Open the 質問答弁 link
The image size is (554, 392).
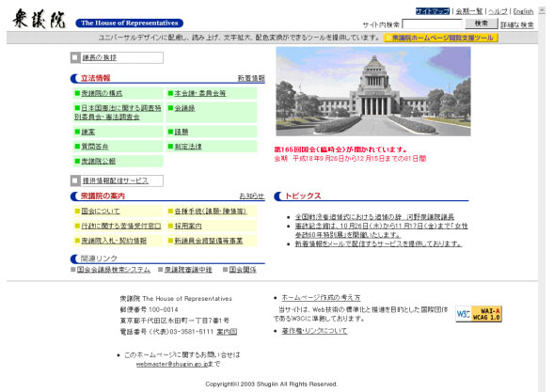[95, 147]
